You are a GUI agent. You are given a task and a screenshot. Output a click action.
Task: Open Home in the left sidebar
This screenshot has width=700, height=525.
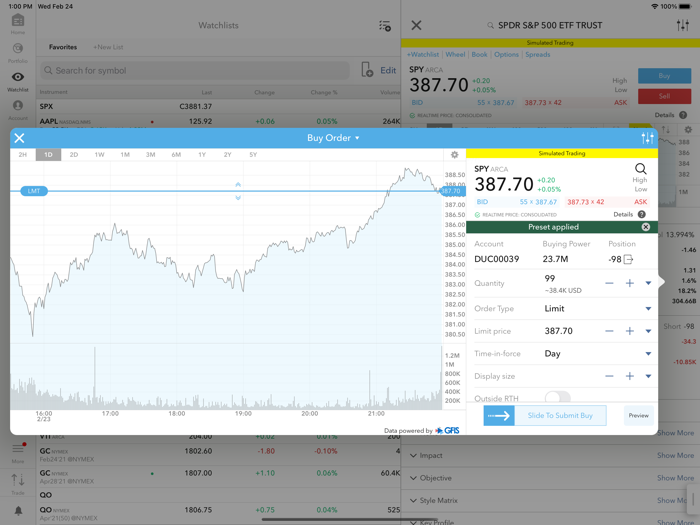18,24
